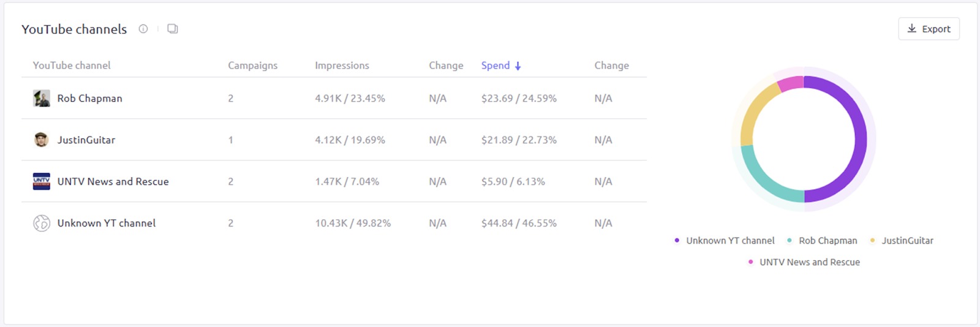
Task: Toggle Unknown YT channel in chart legend
Action: pyautogui.click(x=729, y=241)
